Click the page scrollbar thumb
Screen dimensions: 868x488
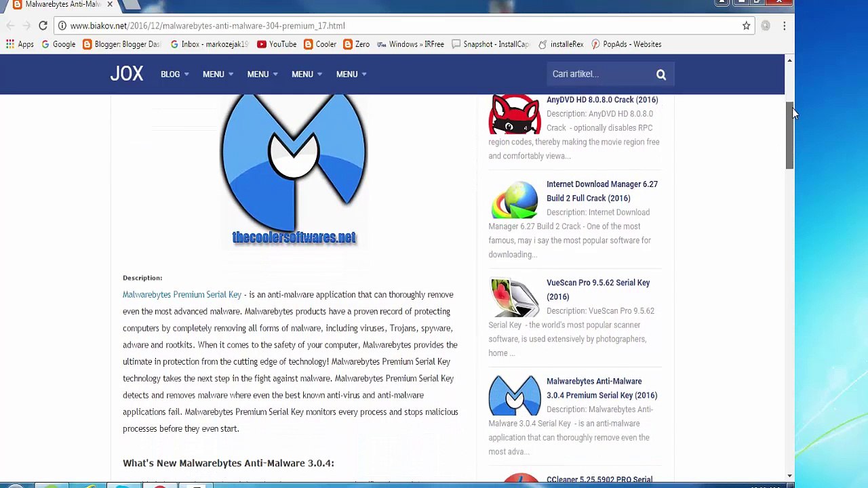point(789,136)
